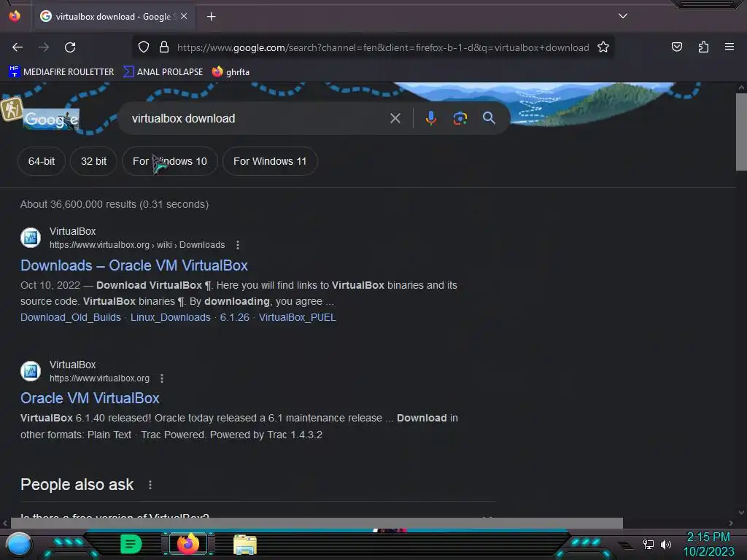Click the horizontal scrollbar thumb
The height and width of the screenshot is (560, 747).
(317, 523)
